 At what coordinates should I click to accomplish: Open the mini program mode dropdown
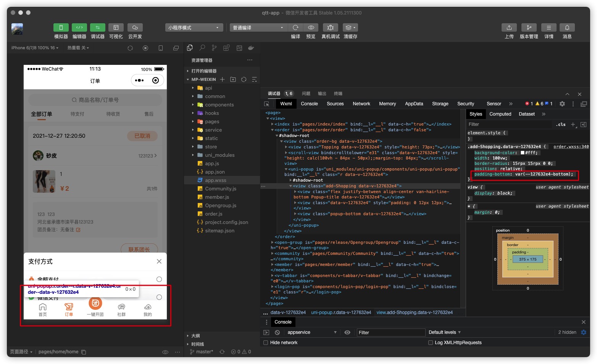194,27
